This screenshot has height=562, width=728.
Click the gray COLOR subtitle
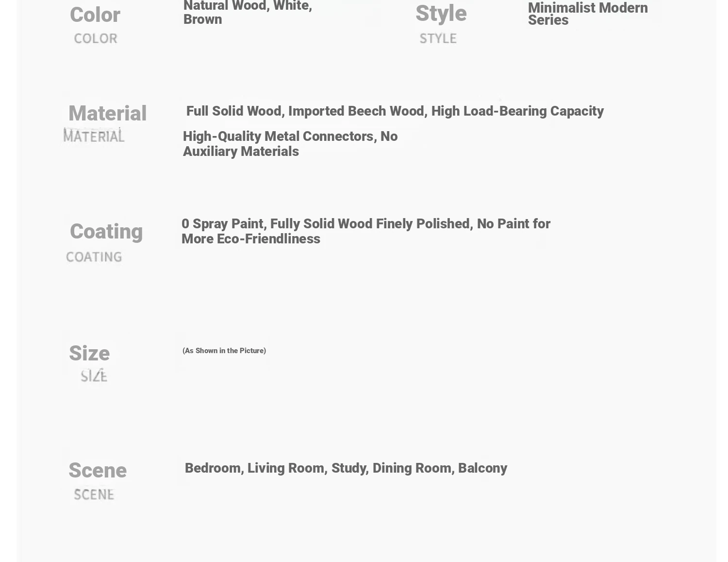(x=96, y=38)
